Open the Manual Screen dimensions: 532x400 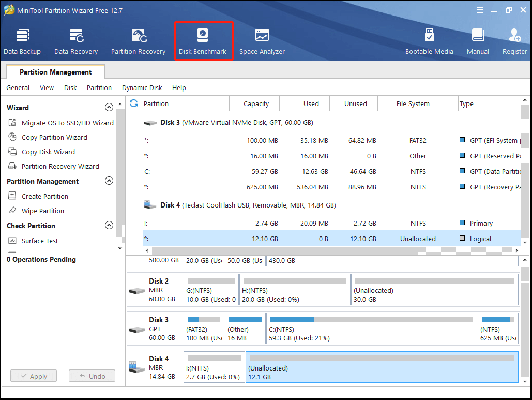(x=478, y=41)
